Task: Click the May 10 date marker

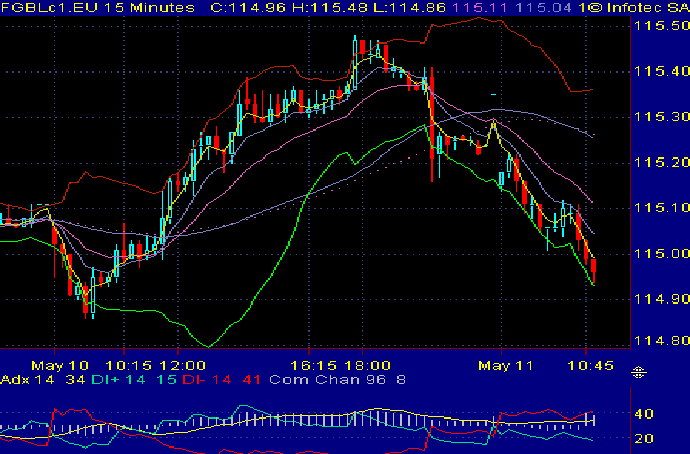Action: 60,366
